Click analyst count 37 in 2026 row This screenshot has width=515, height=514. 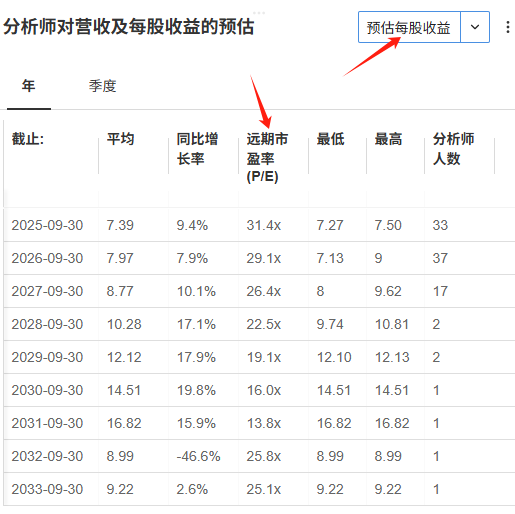tap(440, 258)
